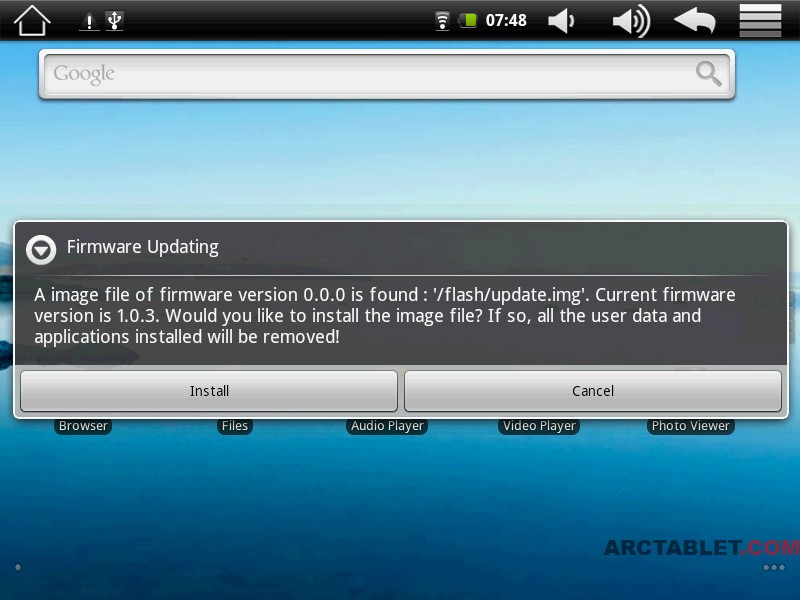Tap the right home-screen page dots
Image resolution: width=800 pixels, height=600 pixels.
click(774, 567)
